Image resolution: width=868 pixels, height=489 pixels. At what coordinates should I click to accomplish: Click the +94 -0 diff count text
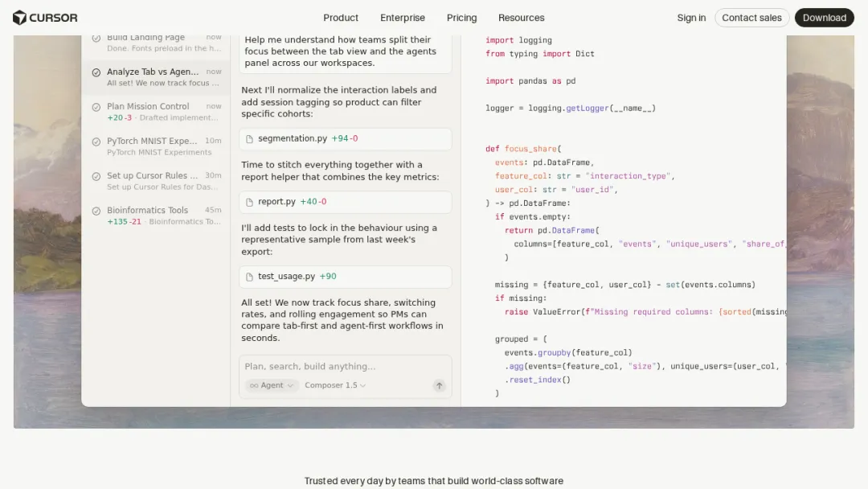click(x=344, y=138)
